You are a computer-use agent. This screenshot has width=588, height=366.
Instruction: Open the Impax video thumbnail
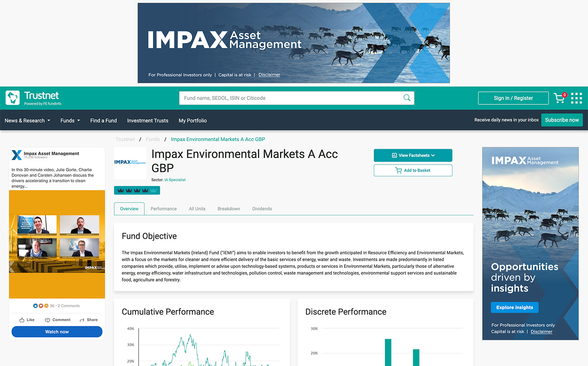(x=57, y=244)
